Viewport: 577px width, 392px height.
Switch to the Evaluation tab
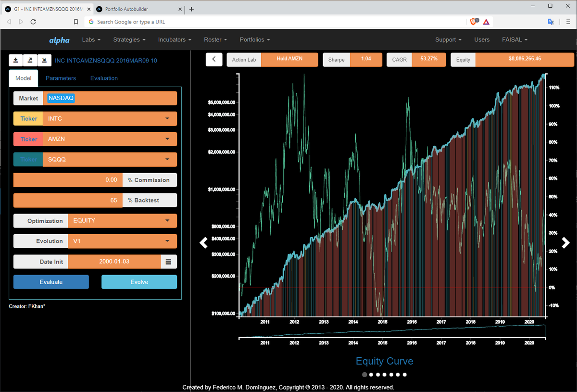point(104,78)
